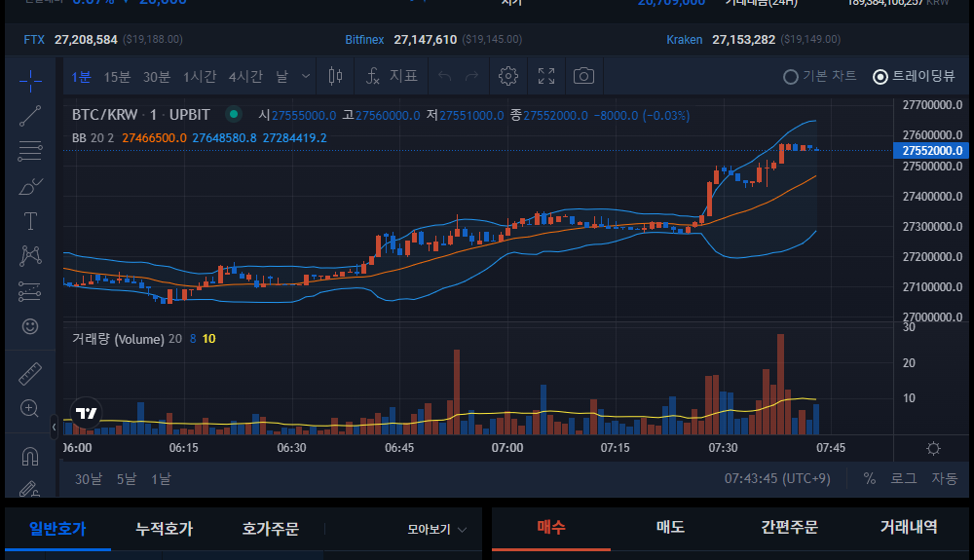The height and width of the screenshot is (560, 974).
Task: Select the 15분 interval
Action: click(117, 77)
